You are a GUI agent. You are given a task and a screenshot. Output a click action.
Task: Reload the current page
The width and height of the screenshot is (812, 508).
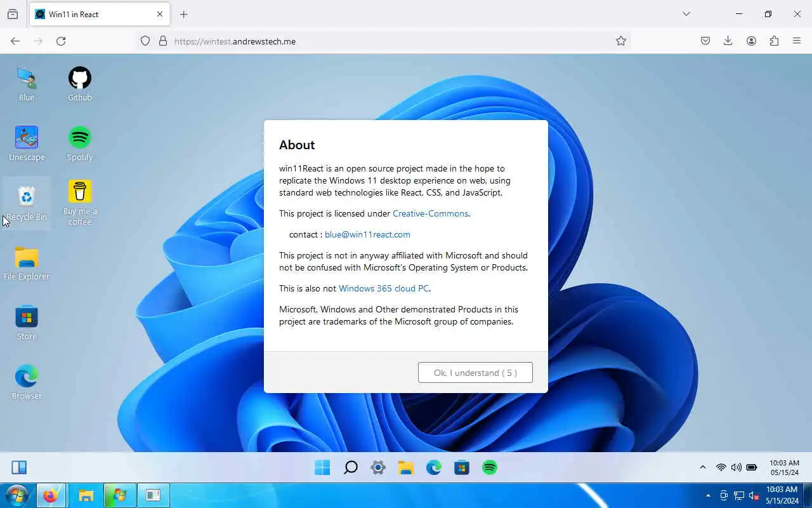pos(61,41)
